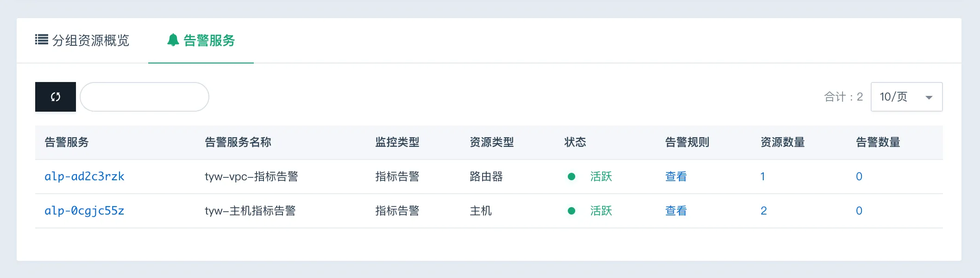The image size is (980, 278).
Task: Click the list icon for group overview
Action: pyautogui.click(x=42, y=40)
